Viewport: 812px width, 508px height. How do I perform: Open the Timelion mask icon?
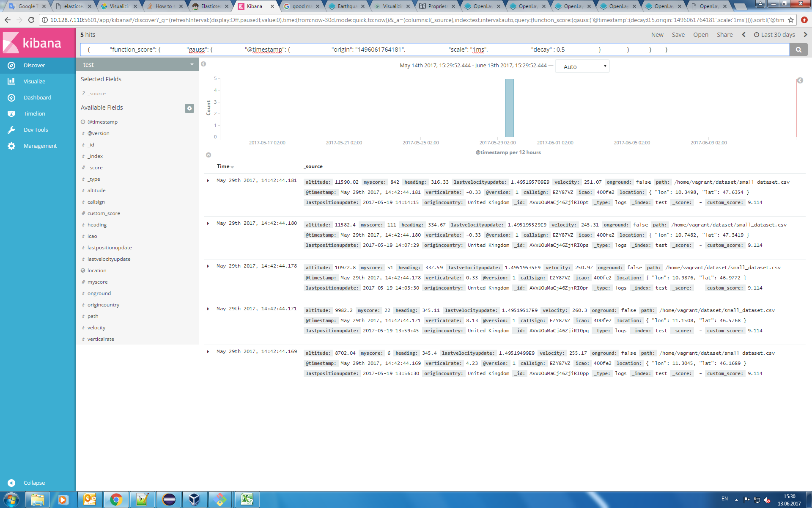(x=11, y=113)
